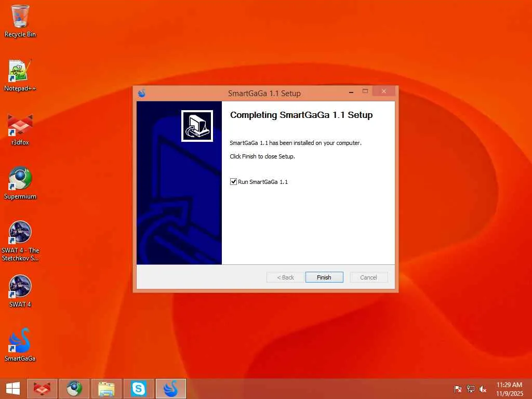Click the installer computer graphic icon
This screenshot has width=532, height=399.
point(197,126)
